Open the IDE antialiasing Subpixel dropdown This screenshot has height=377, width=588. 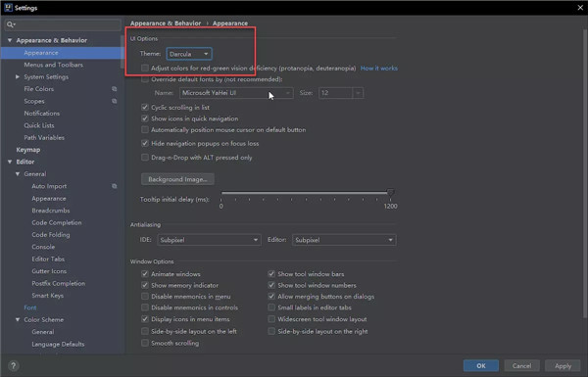[210, 240]
